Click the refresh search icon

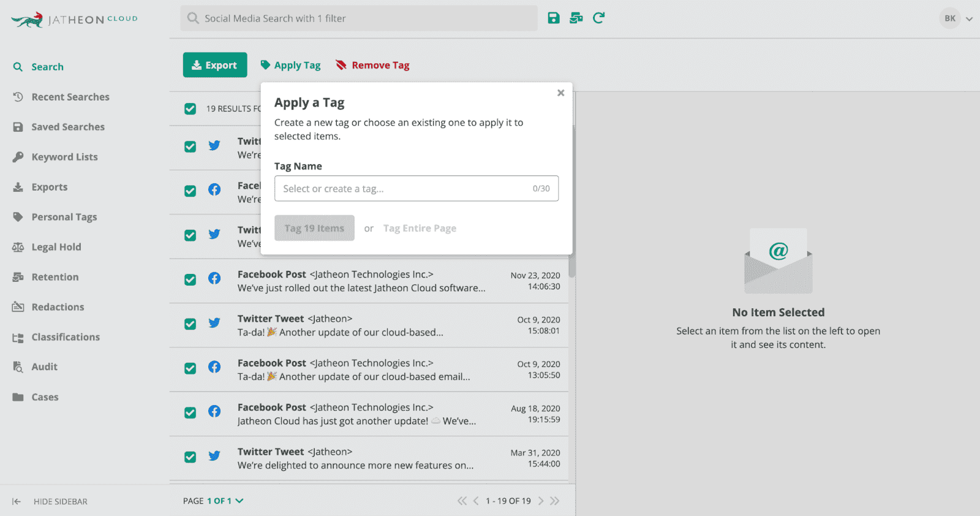tap(598, 18)
